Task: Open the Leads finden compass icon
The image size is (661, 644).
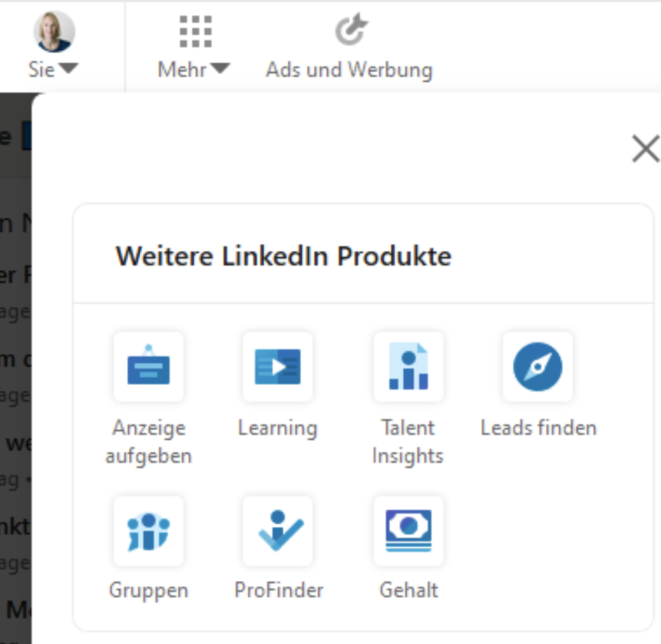Action: pos(537,367)
